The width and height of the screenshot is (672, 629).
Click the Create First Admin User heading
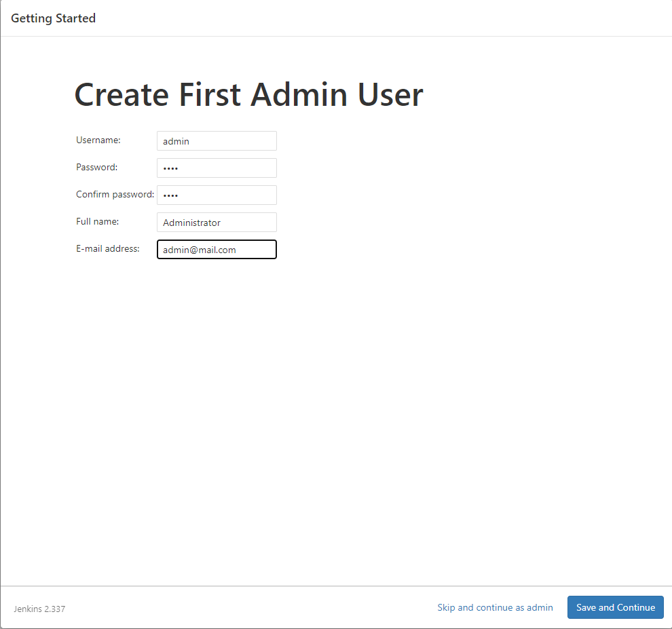[x=248, y=94]
